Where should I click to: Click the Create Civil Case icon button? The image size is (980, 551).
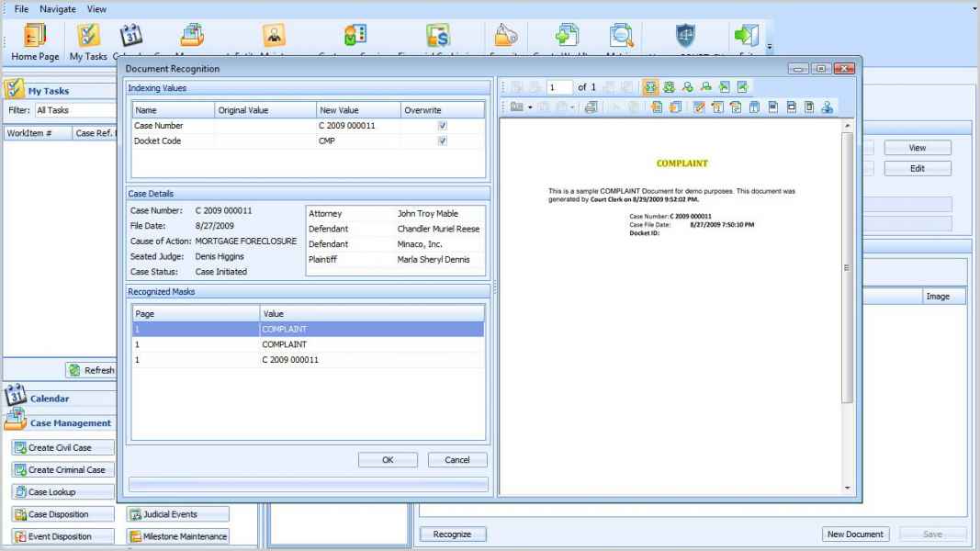[62, 447]
